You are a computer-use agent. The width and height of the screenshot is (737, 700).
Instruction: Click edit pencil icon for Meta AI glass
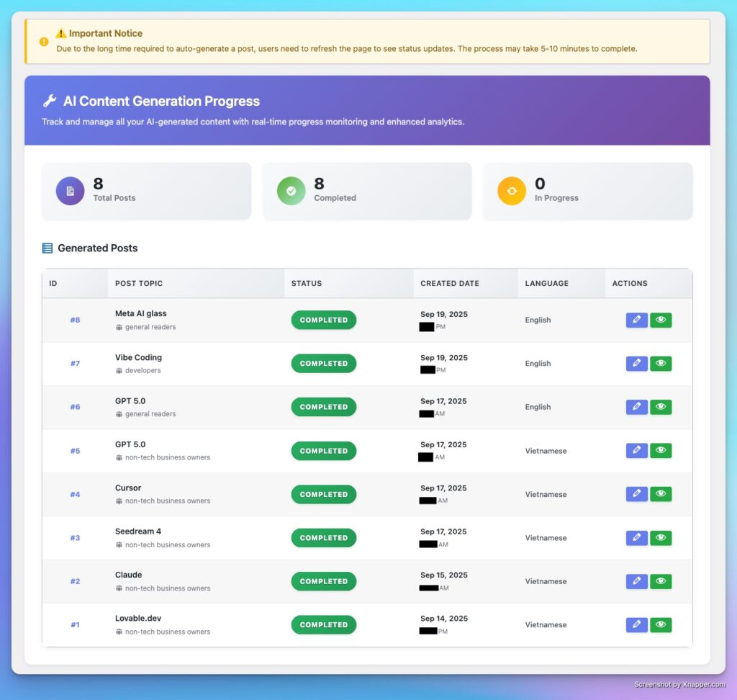coord(636,320)
